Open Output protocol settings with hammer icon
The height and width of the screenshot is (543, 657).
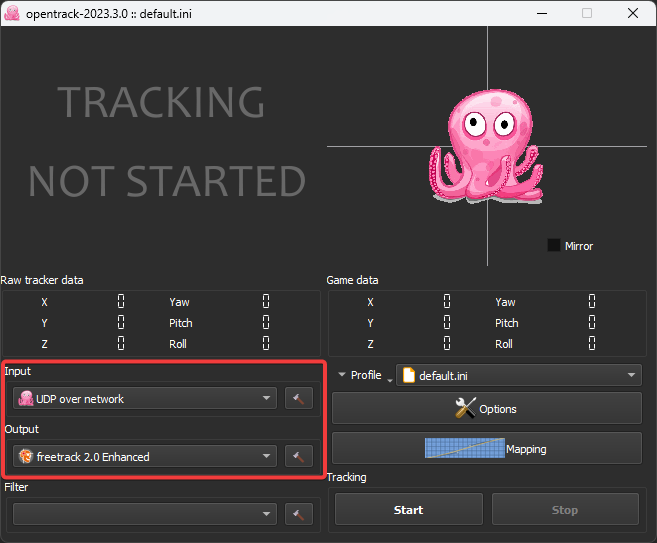(298, 457)
